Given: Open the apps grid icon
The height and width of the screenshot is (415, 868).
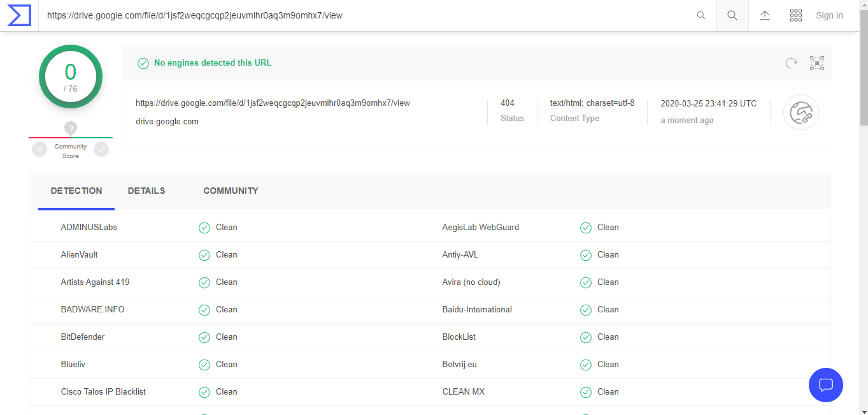Looking at the screenshot, I should click(795, 15).
